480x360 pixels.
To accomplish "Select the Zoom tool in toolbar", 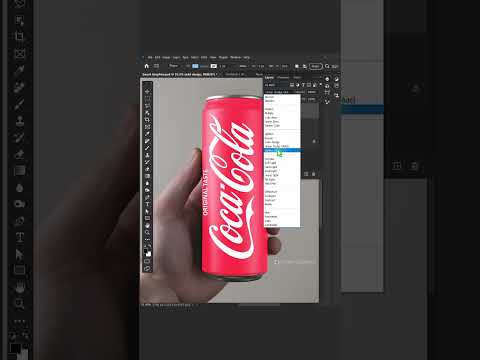I will (x=147, y=232).
